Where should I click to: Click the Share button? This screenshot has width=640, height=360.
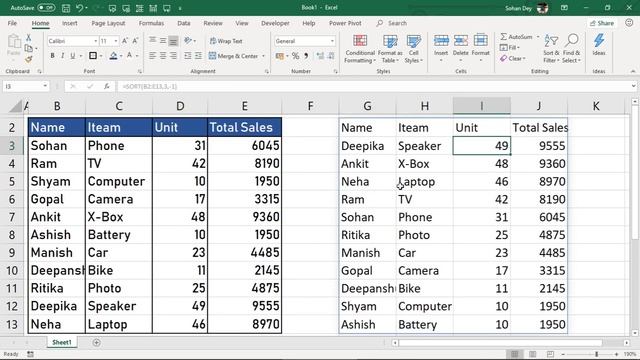pyautogui.click(x=602, y=23)
